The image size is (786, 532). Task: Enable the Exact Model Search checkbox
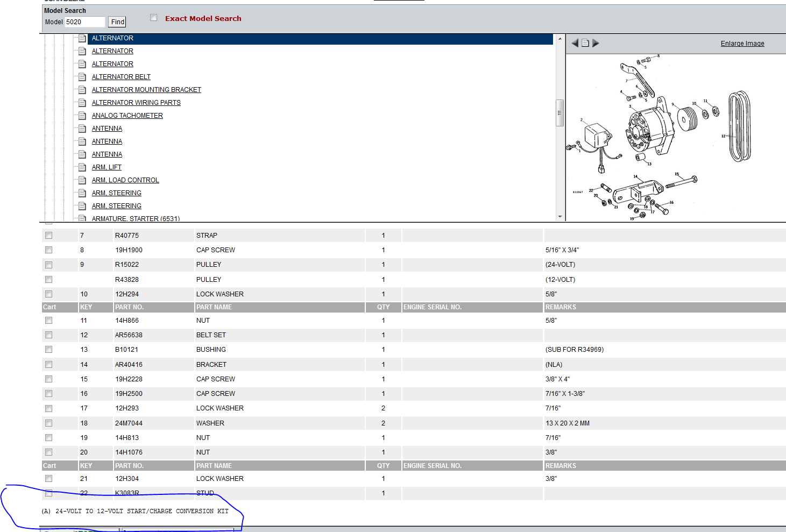coord(154,18)
